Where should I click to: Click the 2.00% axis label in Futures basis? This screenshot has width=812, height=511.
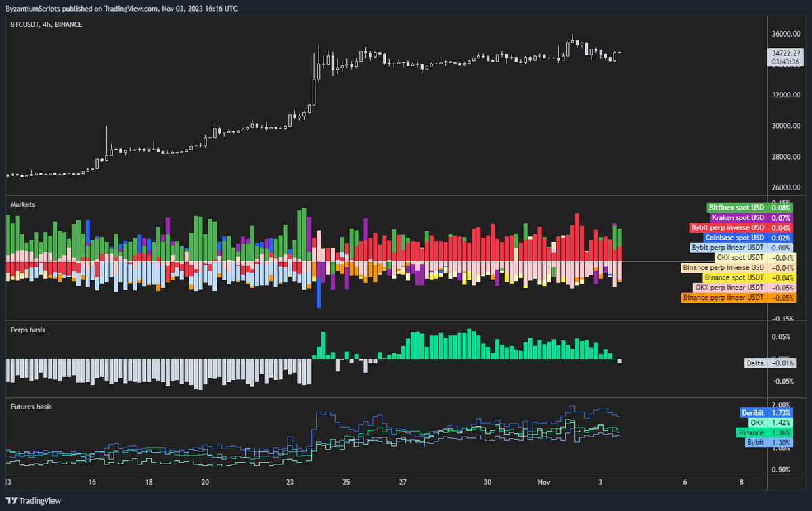point(781,405)
